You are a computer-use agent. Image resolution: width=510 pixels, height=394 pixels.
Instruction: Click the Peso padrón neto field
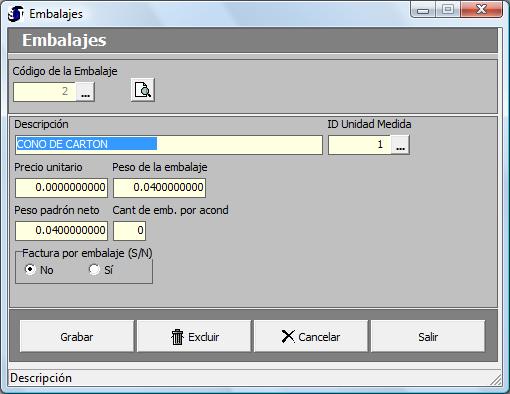pos(62,231)
